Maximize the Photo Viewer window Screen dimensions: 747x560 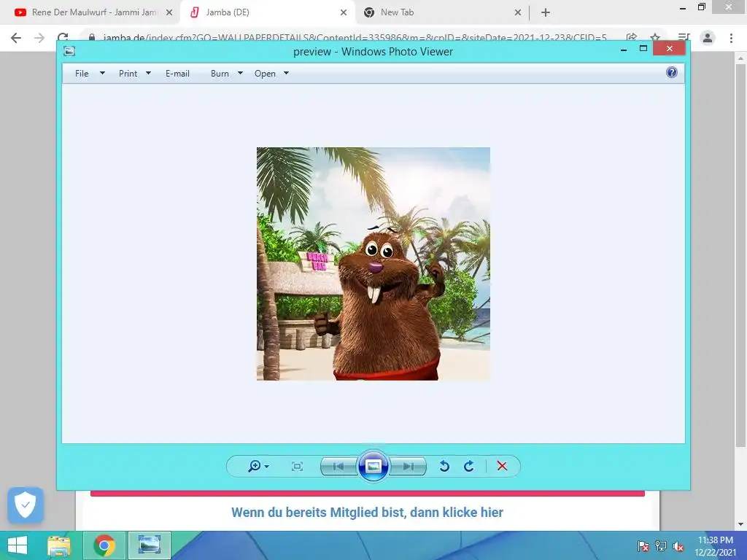tap(643, 49)
